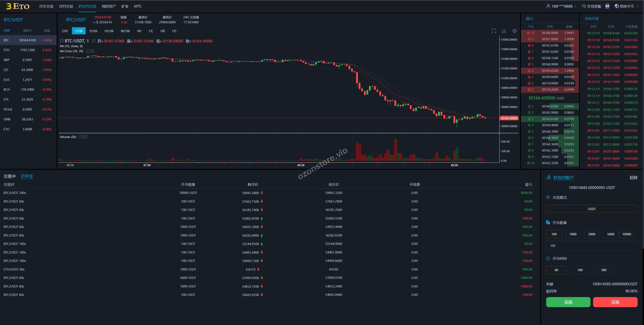Image resolution: width=644 pixels, height=325 pixels.
Task: Choose the 180 second 开仓时间 option
Action: coord(580,270)
